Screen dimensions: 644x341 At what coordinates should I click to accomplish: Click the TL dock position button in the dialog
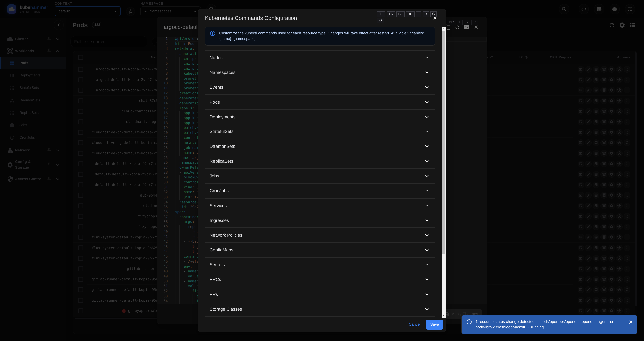pos(381,14)
